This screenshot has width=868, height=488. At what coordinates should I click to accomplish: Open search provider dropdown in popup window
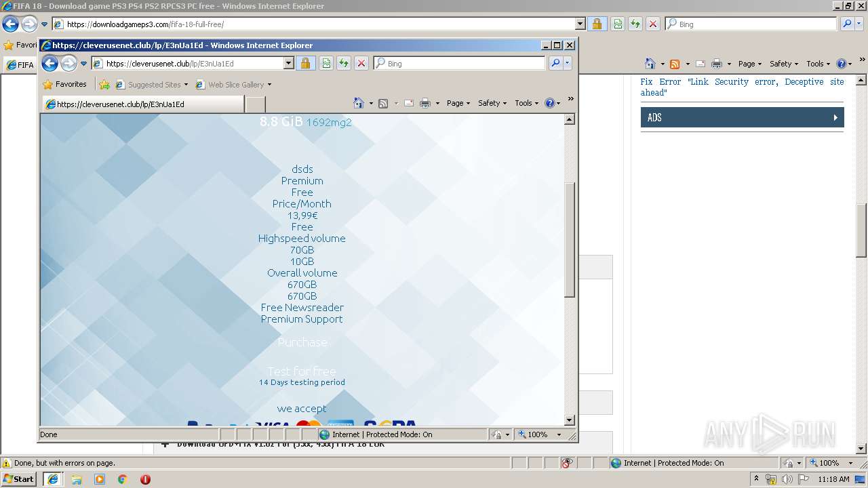pyautogui.click(x=568, y=63)
